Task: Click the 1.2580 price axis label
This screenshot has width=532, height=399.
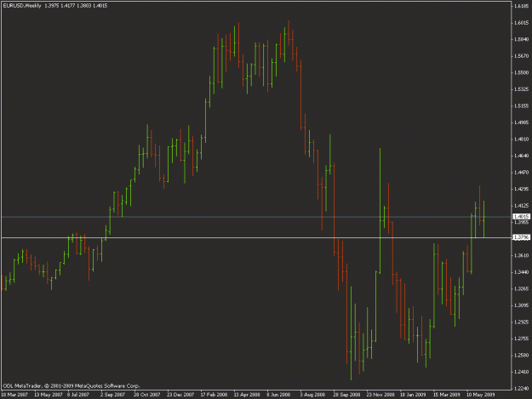Action: tap(522, 356)
